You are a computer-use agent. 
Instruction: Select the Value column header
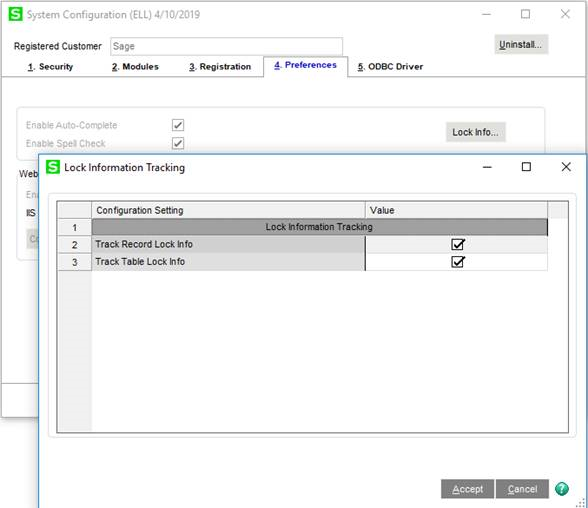coord(456,210)
